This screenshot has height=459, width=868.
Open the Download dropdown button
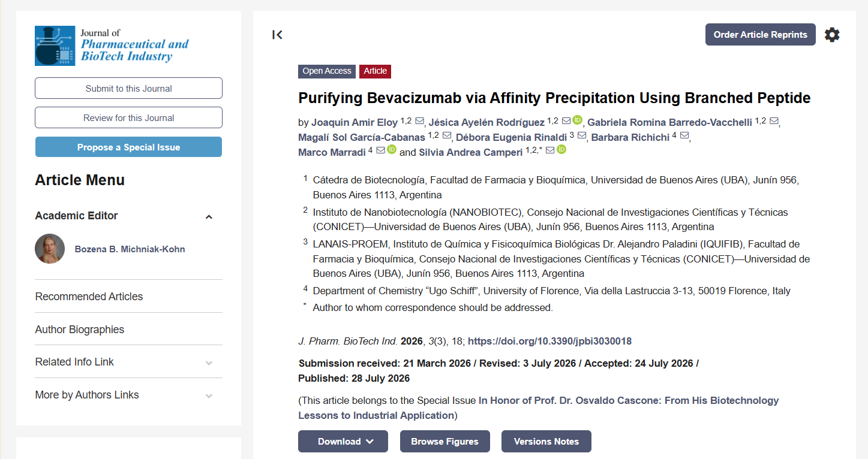(x=343, y=441)
